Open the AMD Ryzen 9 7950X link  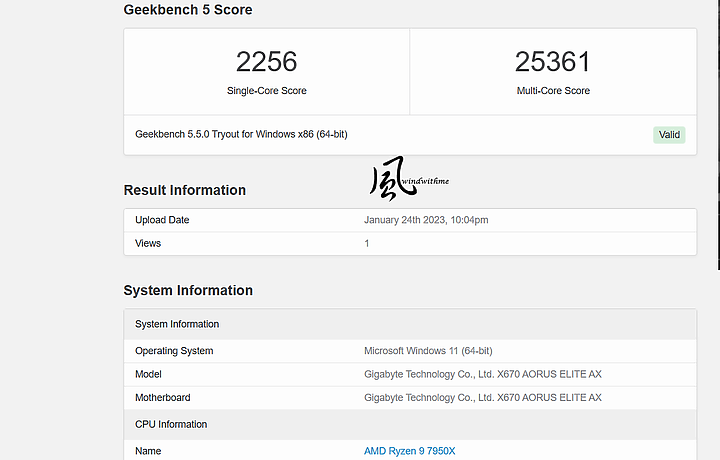point(410,451)
